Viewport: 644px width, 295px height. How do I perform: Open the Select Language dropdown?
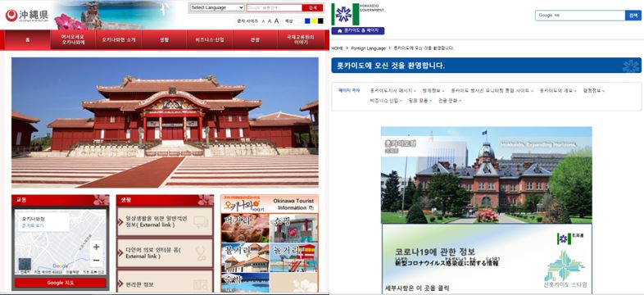tap(217, 8)
